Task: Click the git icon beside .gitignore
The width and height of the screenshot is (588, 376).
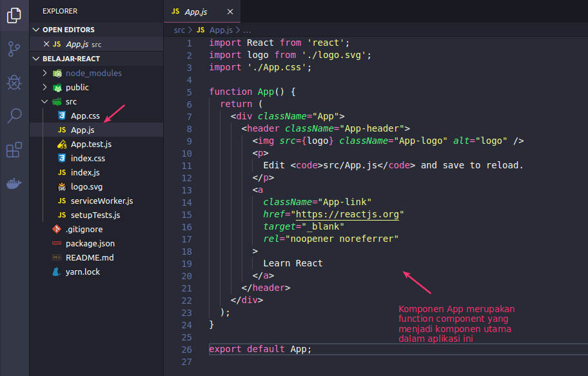Action: [57, 229]
